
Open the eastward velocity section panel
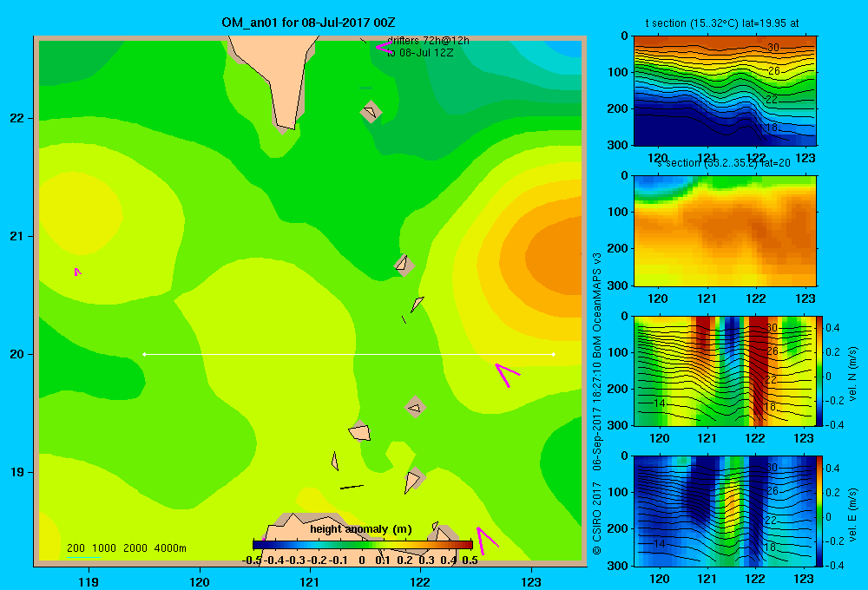click(x=725, y=511)
